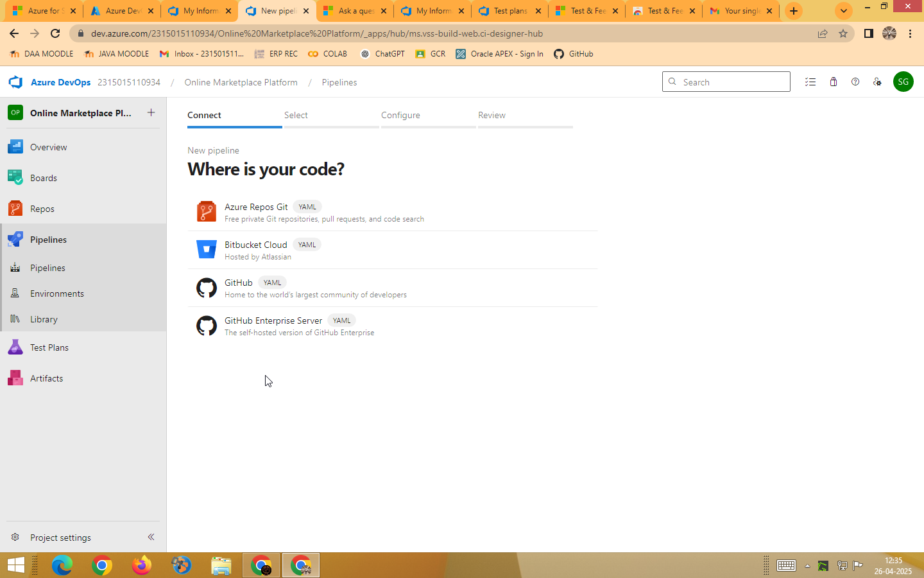Viewport: 924px width, 578px height.
Task: Click the Pipelines hub rocket icon
Action: click(x=15, y=240)
